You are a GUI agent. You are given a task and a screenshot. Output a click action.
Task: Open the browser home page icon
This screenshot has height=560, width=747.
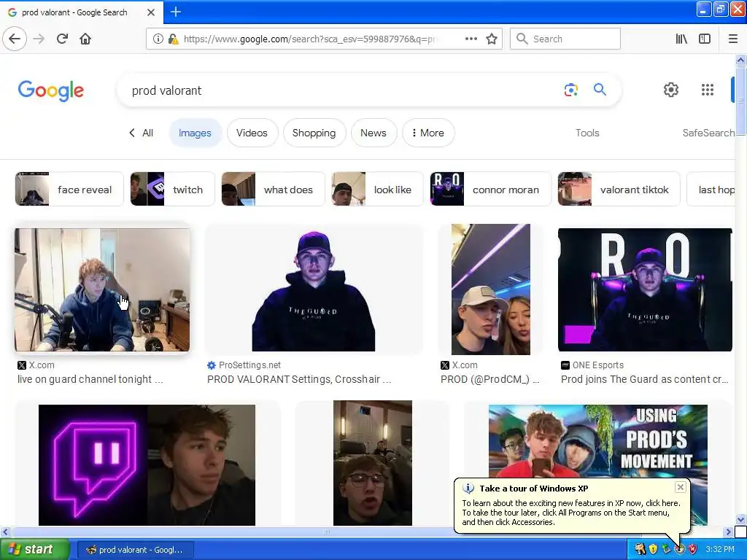(85, 39)
